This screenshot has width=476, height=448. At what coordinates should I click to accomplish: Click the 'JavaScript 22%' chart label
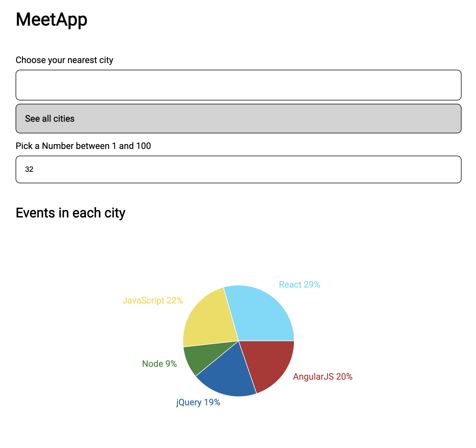point(153,300)
